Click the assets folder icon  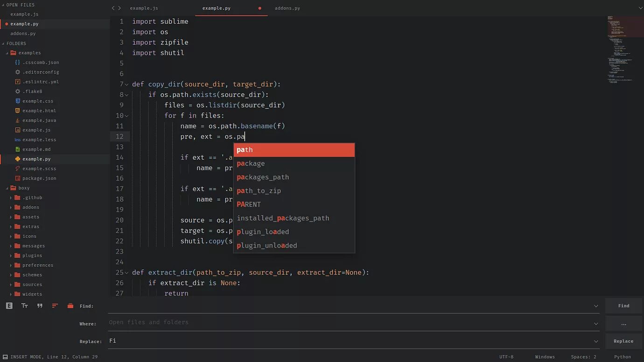(17, 217)
